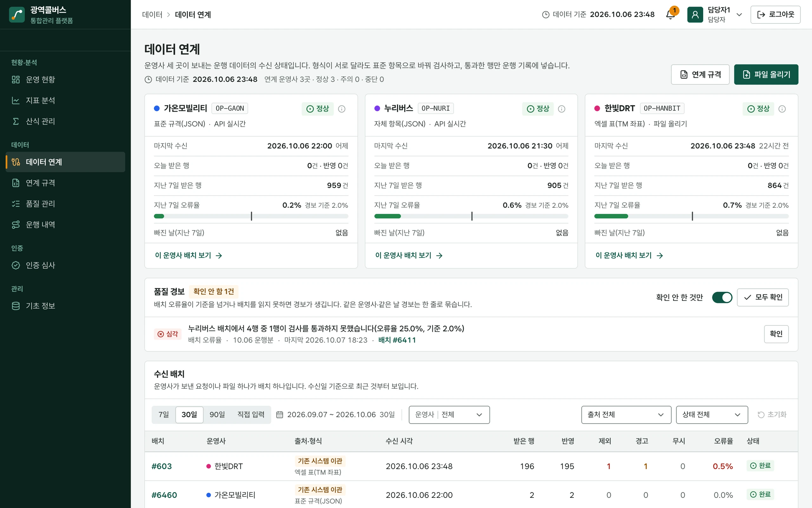Click 모두 확인 button

(x=763, y=297)
